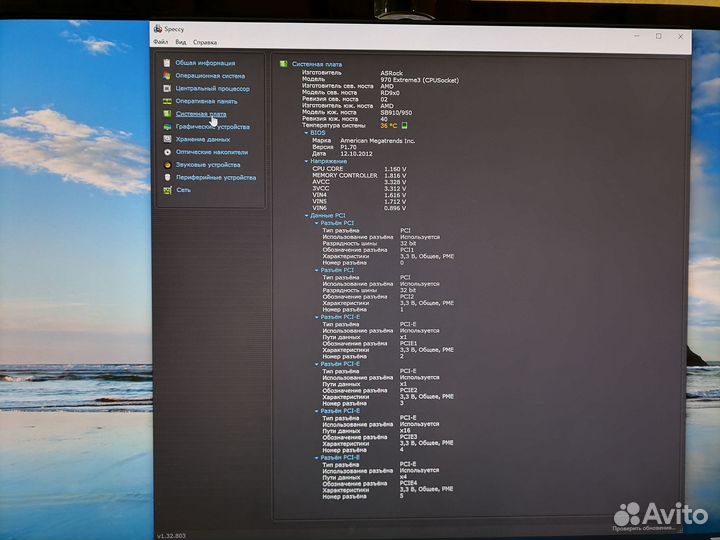Select the model value 970 Extreme3 (CPUSocket)
Screen dimensions: 720x540
click(419, 80)
